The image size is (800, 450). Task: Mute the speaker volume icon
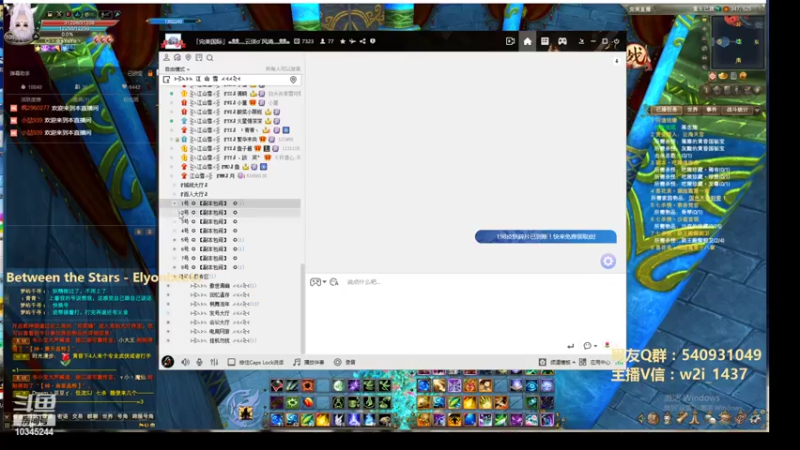[185, 362]
